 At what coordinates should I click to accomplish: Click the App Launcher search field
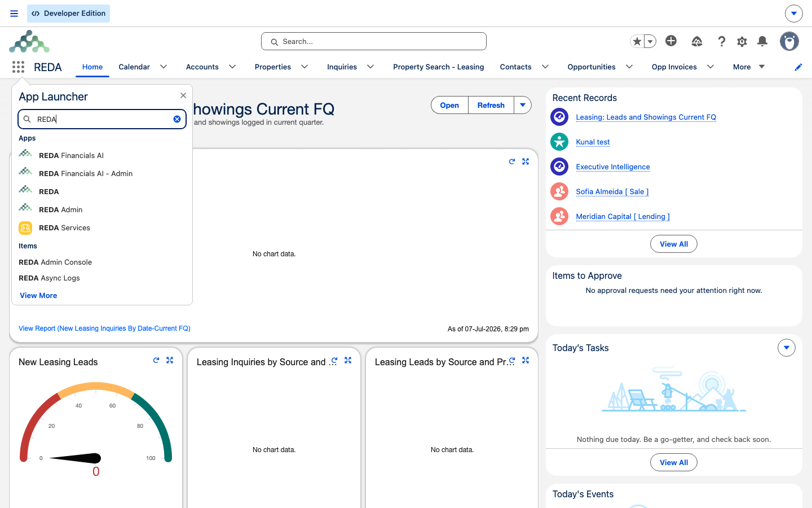click(x=102, y=119)
